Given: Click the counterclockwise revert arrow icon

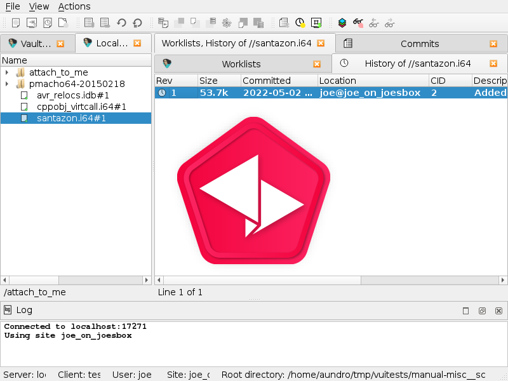Looking at the screenshot, I should [121, 23].
